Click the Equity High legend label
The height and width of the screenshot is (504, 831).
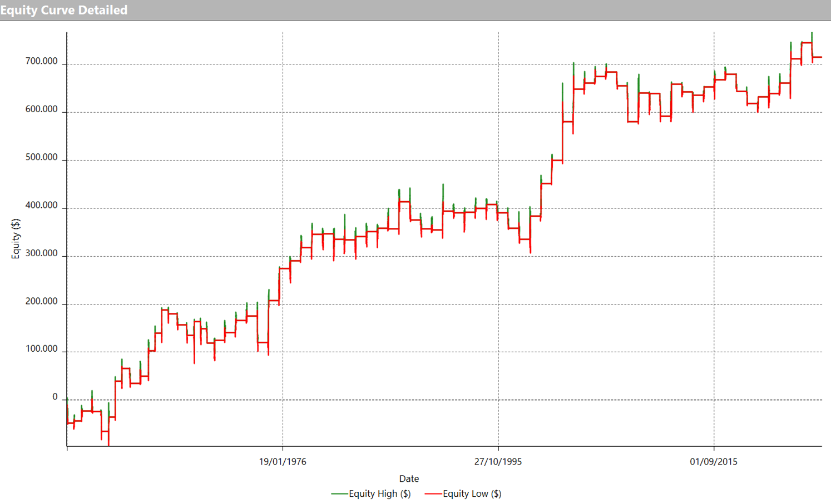pyautogui.click(x=379, y=493)
